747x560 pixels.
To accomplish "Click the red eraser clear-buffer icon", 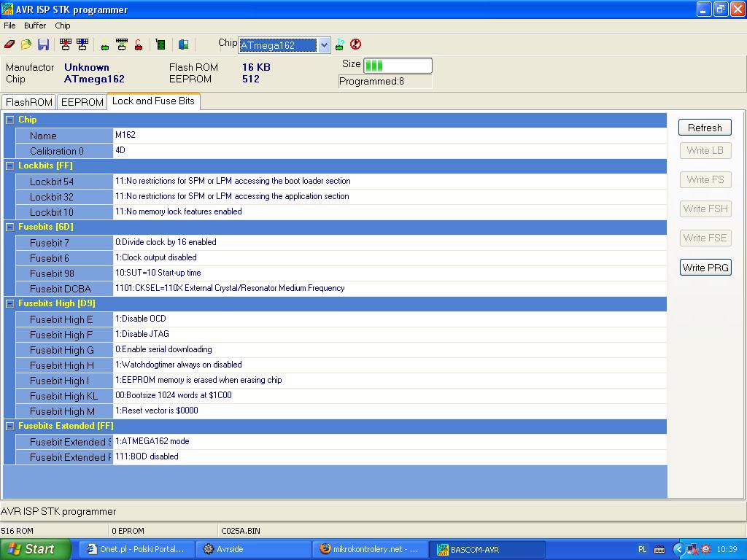I will coord(9,44).
